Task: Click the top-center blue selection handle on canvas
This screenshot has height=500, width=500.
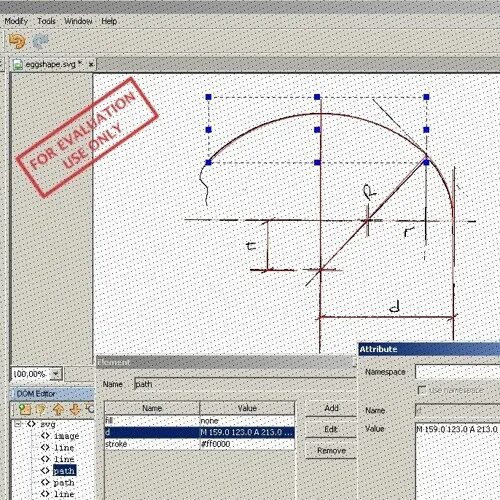Action: [317, 97]
